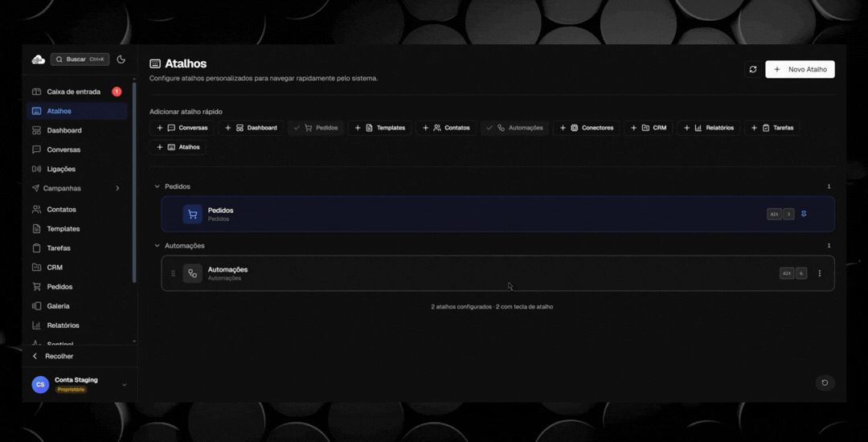This screenshot has height=442, width=868.
Task: Click the Automações card workflow icon
Action: pyautogui.click(x=193, y=273)
